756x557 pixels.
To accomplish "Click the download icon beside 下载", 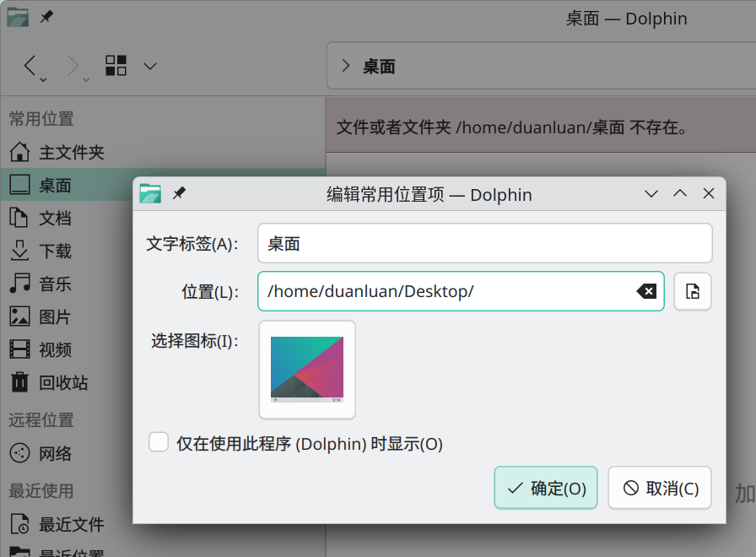I will click(19, 251).
